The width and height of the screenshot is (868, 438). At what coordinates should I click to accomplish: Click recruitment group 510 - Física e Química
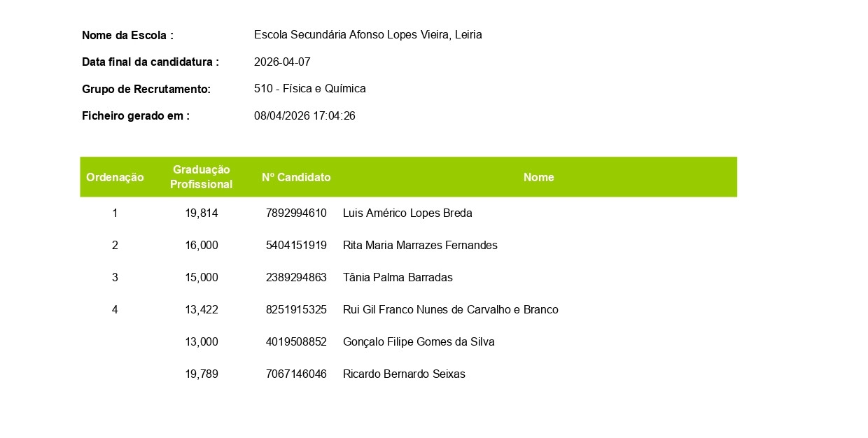point(310,89)
